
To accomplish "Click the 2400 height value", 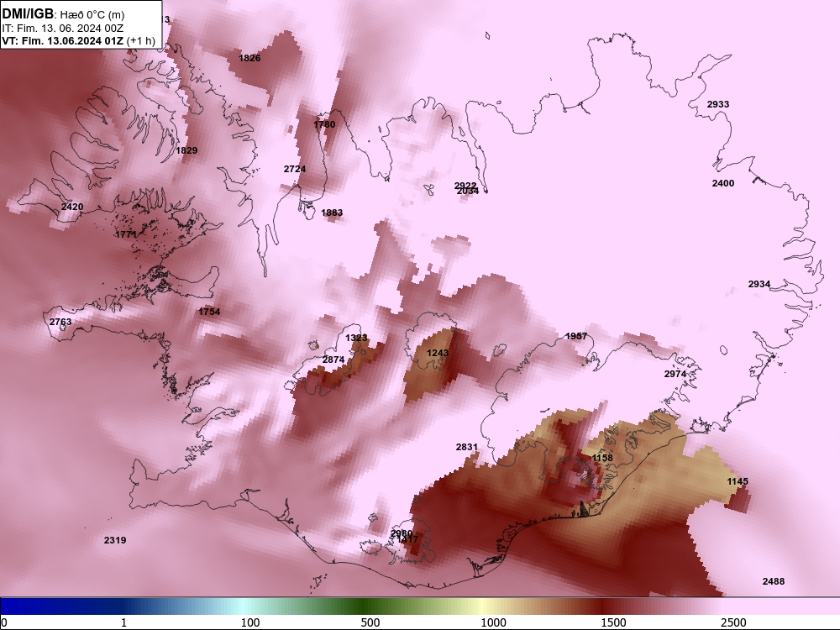I will click(722, 182).
